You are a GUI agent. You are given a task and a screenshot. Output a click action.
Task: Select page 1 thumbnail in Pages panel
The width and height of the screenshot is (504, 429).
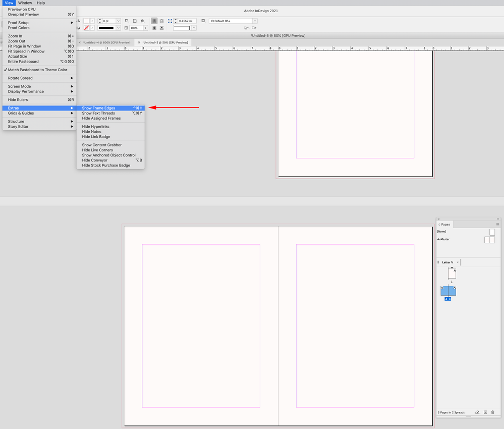(x=452, y=274)
